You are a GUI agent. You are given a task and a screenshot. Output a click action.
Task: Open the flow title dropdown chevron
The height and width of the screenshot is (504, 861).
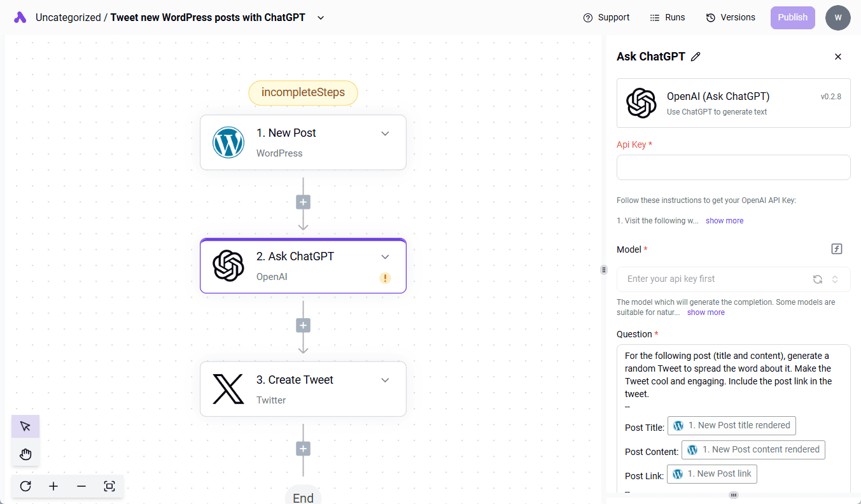tap(321, 18)
